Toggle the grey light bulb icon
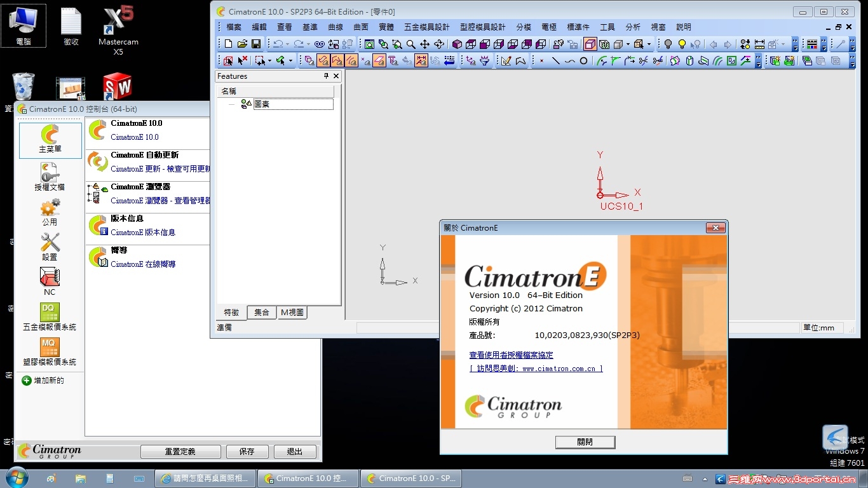Screen dimensions: 868x488 click(x=668, y=44)
